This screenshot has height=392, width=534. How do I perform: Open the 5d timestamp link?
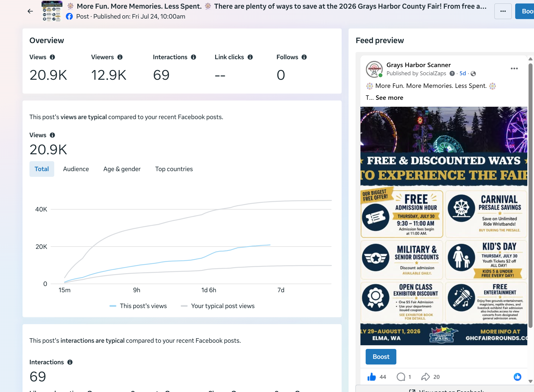point(463,74)
